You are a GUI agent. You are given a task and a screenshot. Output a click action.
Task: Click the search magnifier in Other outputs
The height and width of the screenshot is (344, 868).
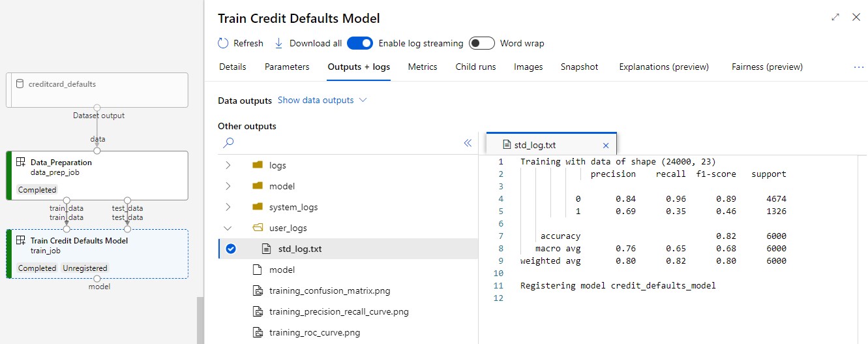[x=228, y=143]
